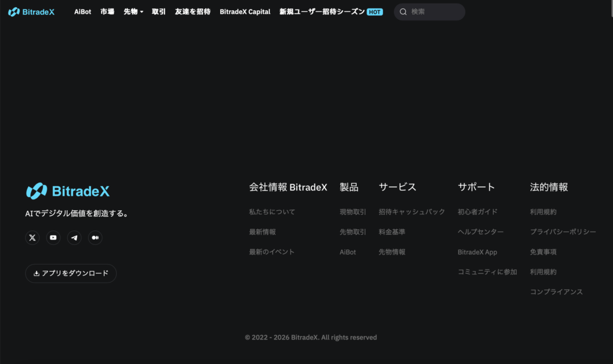Open 私たちについて link
Screen dimensions: 613x364
tap(272, 212)
